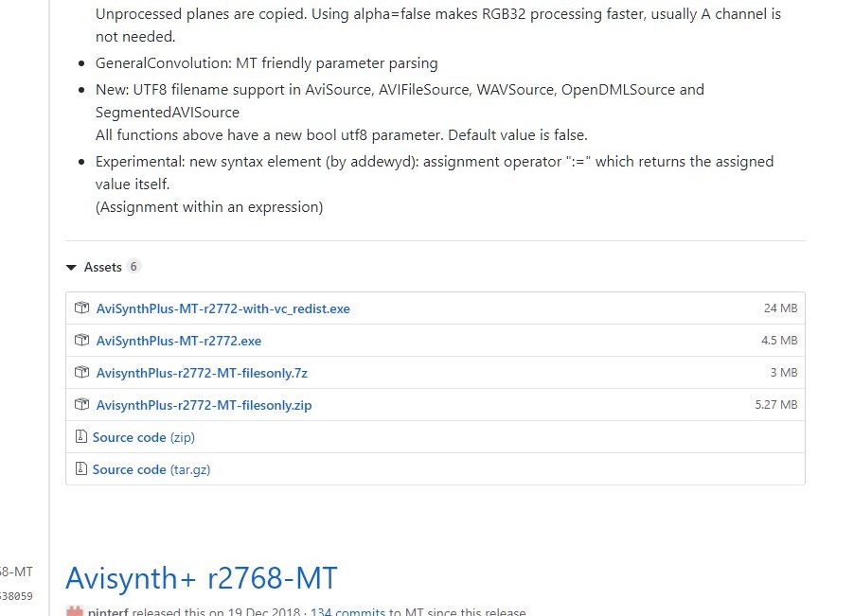Screen dimensions: 854x616
Task: Click the file icon beside Source code (tar.gz)
Action: 80,469
